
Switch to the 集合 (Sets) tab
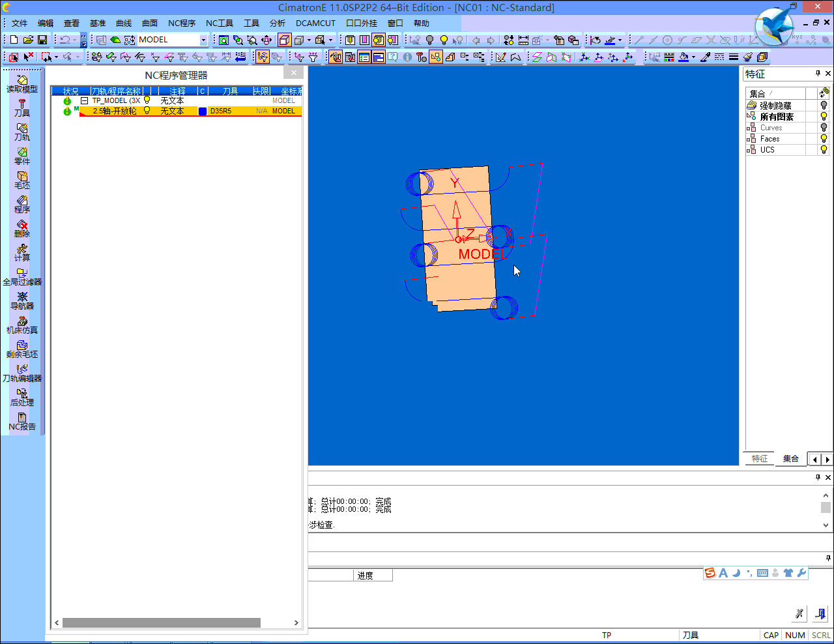pyautogui.click(x=791, y=459)
